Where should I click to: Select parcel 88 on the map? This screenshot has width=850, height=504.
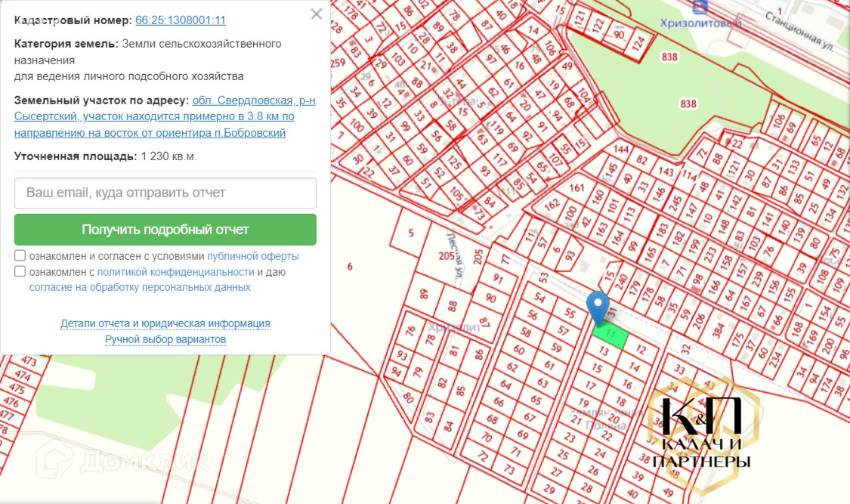453,307
